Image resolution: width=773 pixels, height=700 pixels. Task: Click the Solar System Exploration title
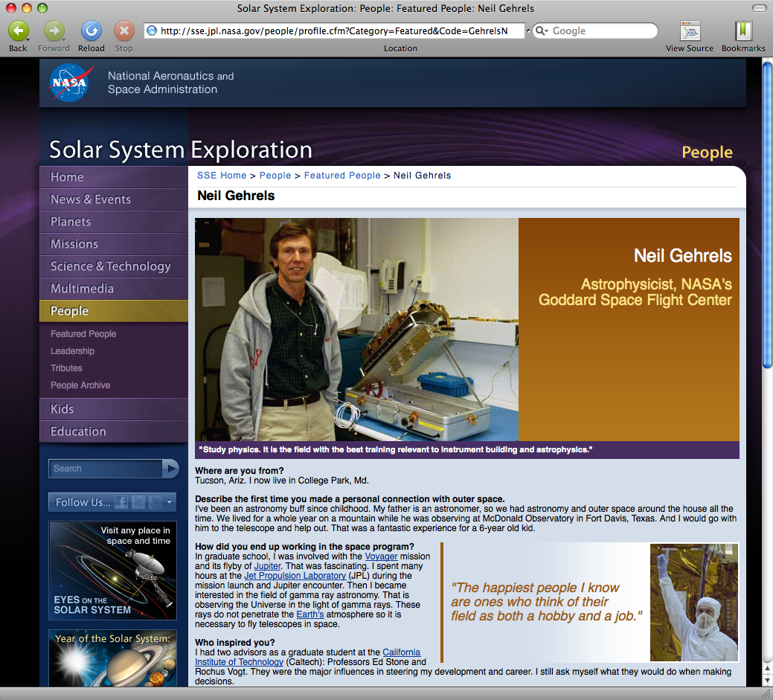point(181,150)
